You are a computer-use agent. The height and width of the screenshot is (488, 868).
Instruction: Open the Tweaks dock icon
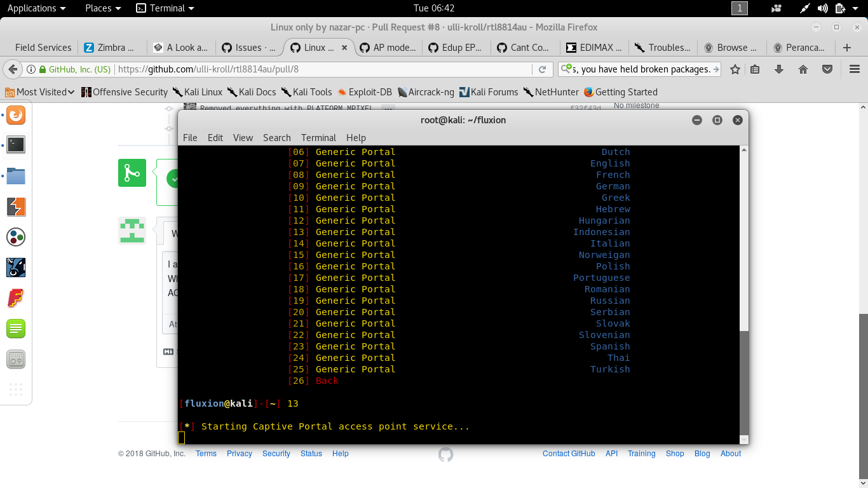tap(16, 360)
